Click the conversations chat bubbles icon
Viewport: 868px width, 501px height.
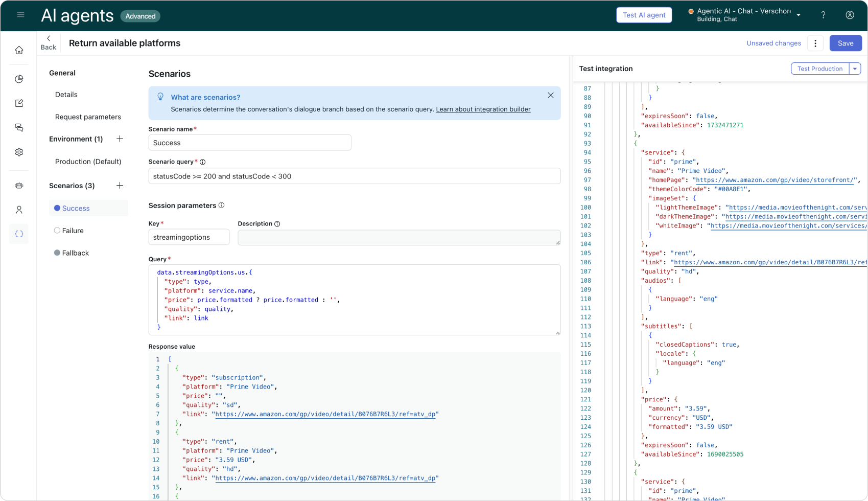pyautogui.click(x=19, y=128)
